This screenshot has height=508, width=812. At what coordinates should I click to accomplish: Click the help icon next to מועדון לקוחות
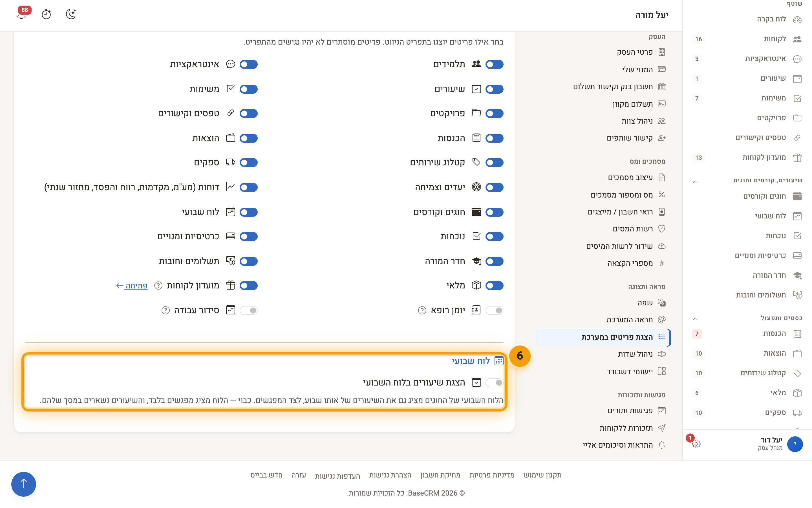[x=158, y=286]
